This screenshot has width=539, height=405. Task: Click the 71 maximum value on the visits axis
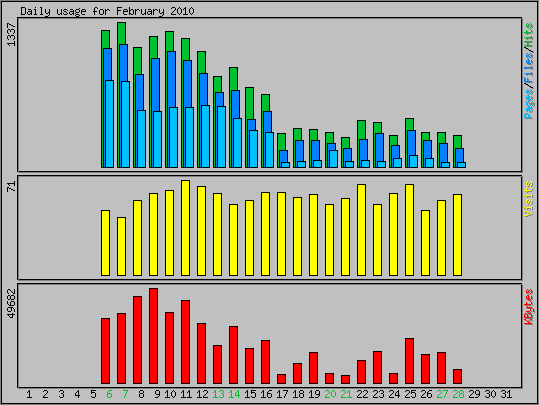(x=11, y=186)
